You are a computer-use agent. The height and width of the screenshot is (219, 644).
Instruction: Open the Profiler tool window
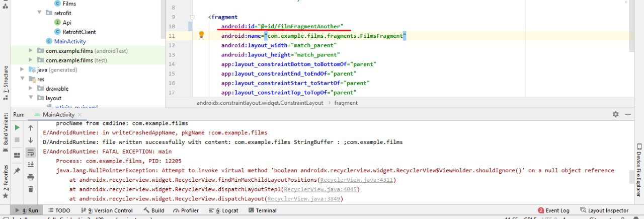pos(186,210)
